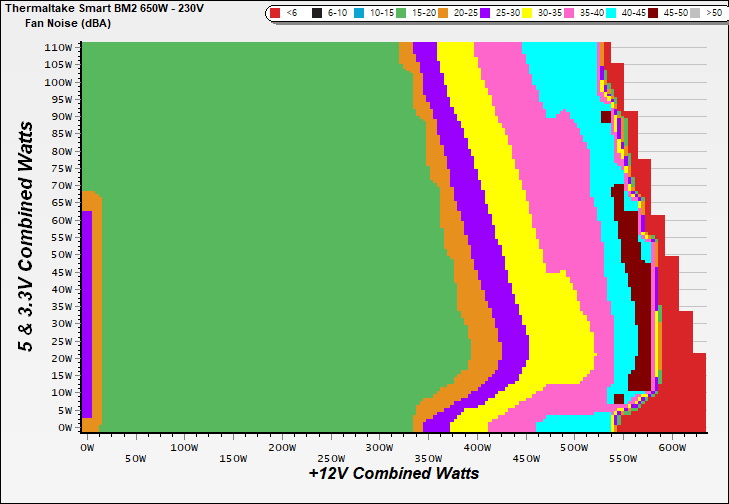Viewport: 729px width, 504px height.
Task: Click the 110W label on the vertical axis
Action: click(x=58, y=47)
